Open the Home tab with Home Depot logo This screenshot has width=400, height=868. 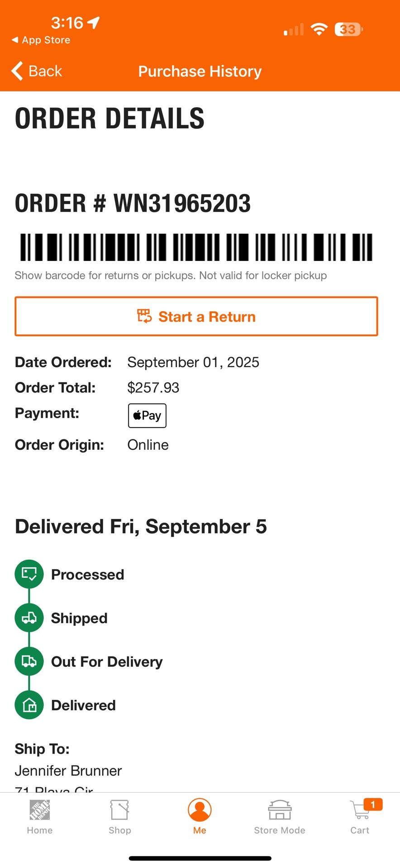[x=40, y=816]
